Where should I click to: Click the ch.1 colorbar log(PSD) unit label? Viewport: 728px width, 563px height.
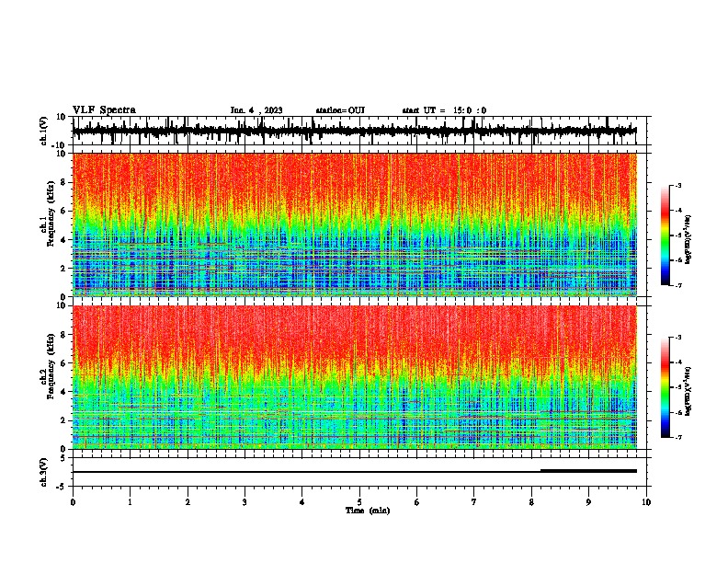pos(688,240)
